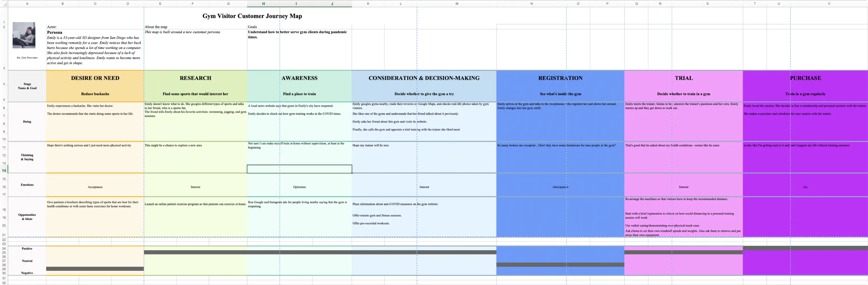
Task: Click 'This map is built around a new customer persona.'
Action: coord(183,32)
